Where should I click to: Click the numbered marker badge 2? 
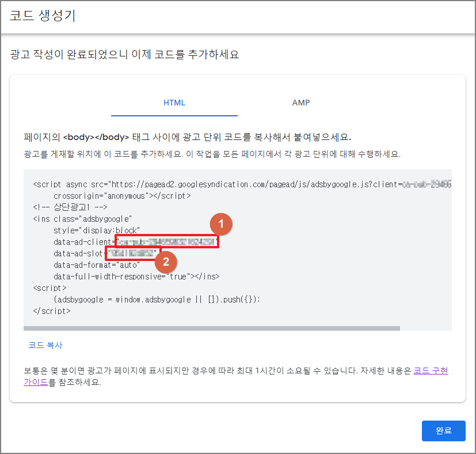tap(166, 262)
